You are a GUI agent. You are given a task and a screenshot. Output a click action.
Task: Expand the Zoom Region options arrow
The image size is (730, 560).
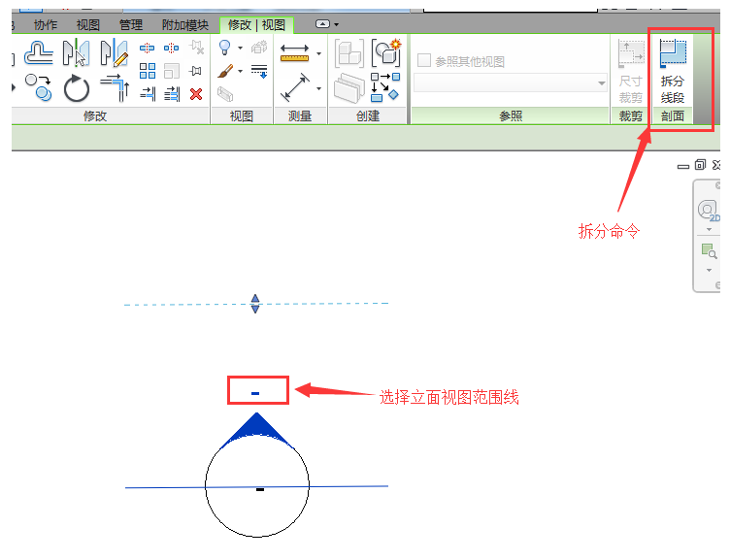(x=709, y=269)
